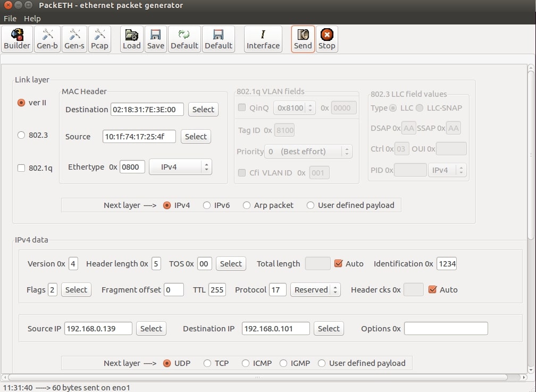Click the 'Link layer' group label
536x392 pixels.
pyautogui.click(x=32, y=80)
